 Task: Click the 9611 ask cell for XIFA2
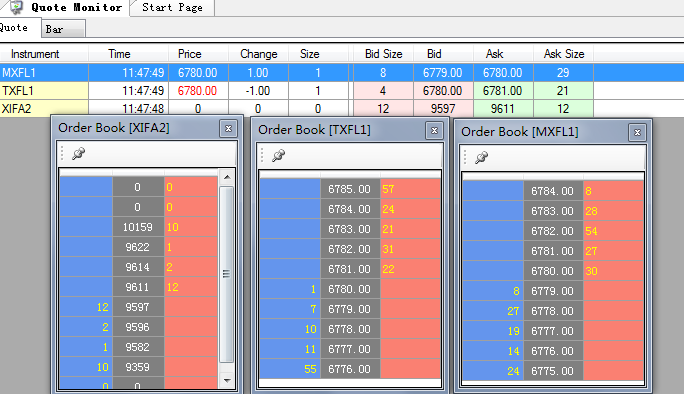(503, 109)
